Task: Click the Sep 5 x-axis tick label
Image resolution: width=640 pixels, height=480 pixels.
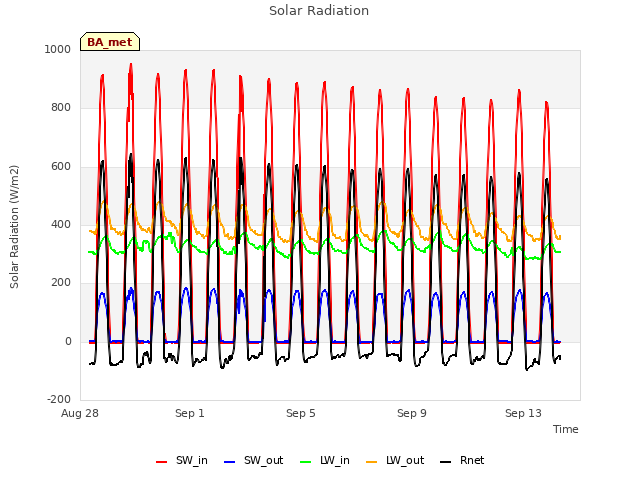Action: [301, 413]
